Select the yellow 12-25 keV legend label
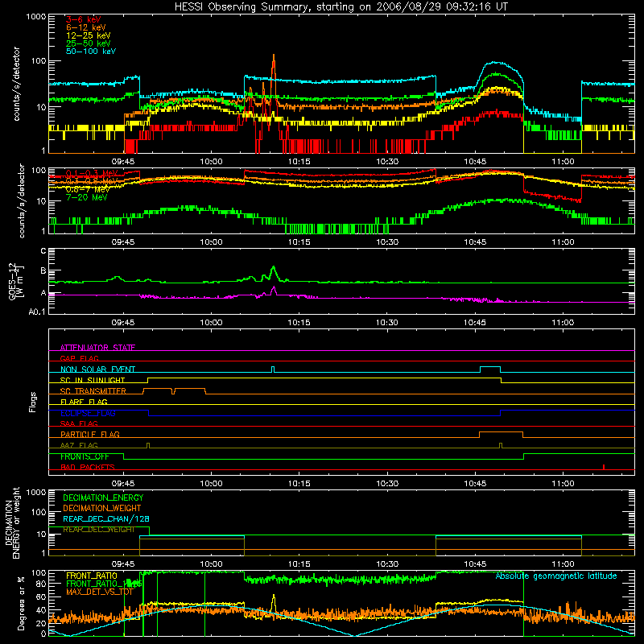Viewport: 644px width, 644px height. pos(89,35)
